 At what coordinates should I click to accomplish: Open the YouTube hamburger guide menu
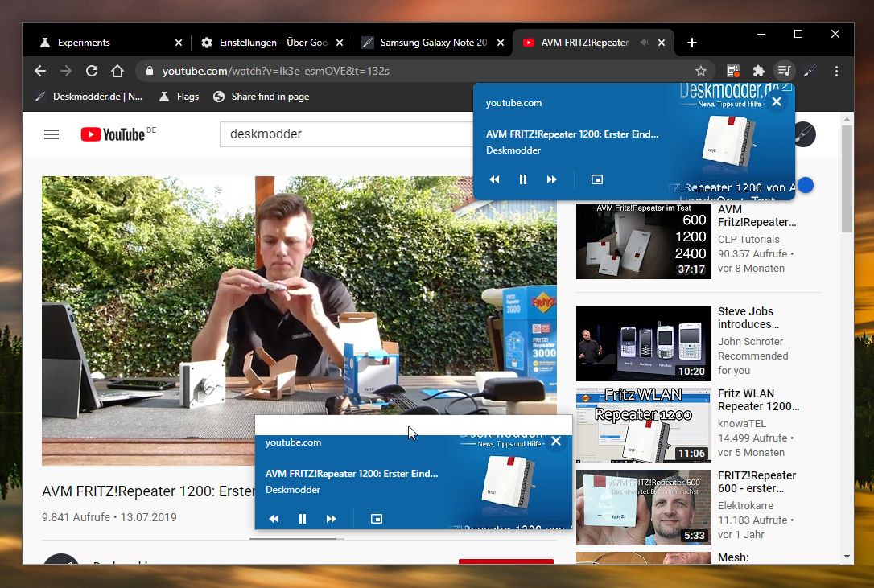(x=52, y=134)
